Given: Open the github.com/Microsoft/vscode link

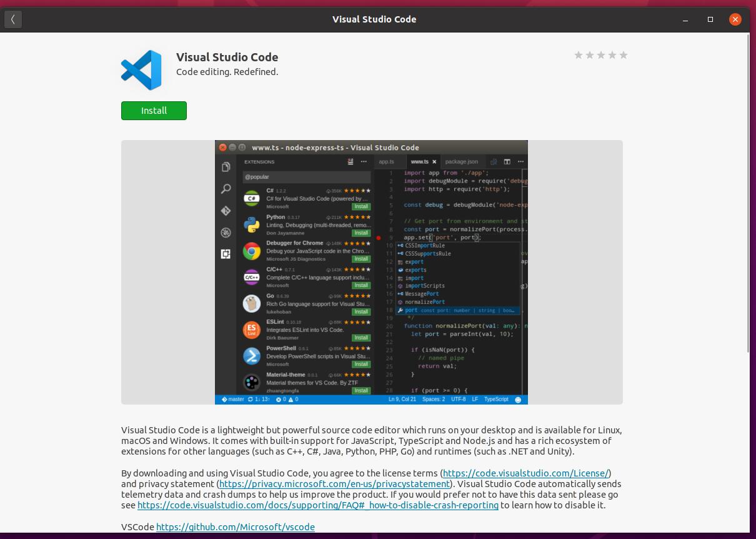Looking at the screenshot, I should 236,527.
